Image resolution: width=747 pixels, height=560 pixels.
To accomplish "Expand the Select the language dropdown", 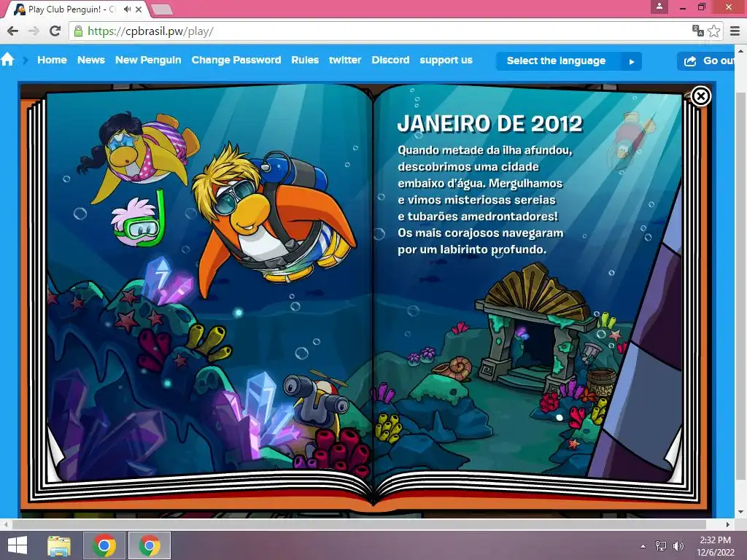I will coord(568,61).
